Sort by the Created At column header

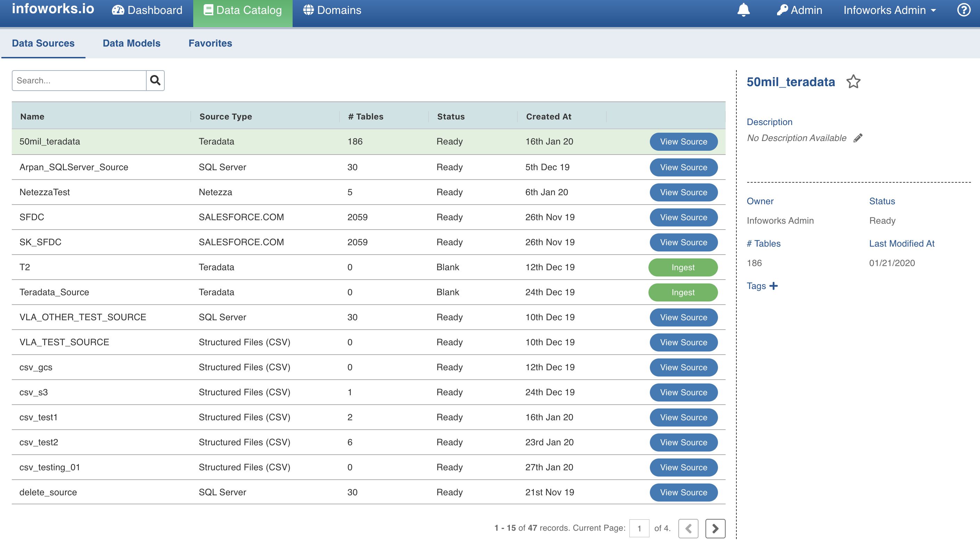point(549,116)
